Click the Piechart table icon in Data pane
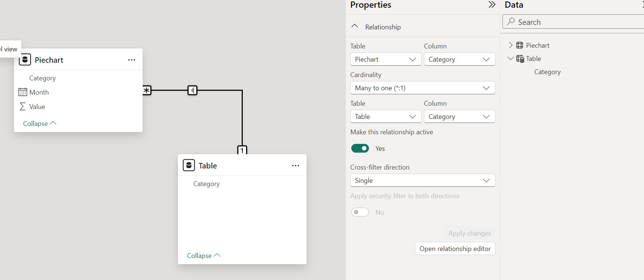This screenshot has width=644, height=280. point(520,45)
